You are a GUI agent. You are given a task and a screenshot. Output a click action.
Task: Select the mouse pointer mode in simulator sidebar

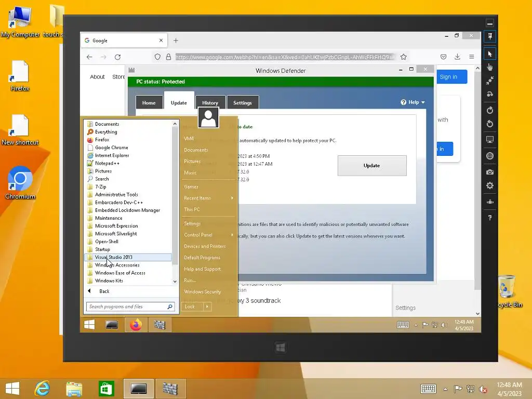click(490, 54)
